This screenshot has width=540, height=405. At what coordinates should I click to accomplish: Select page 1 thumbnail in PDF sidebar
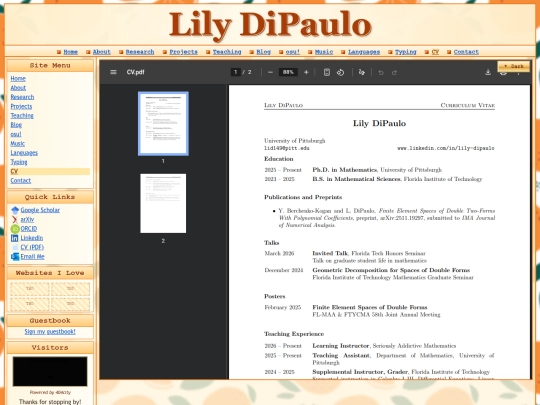[163, 124]
